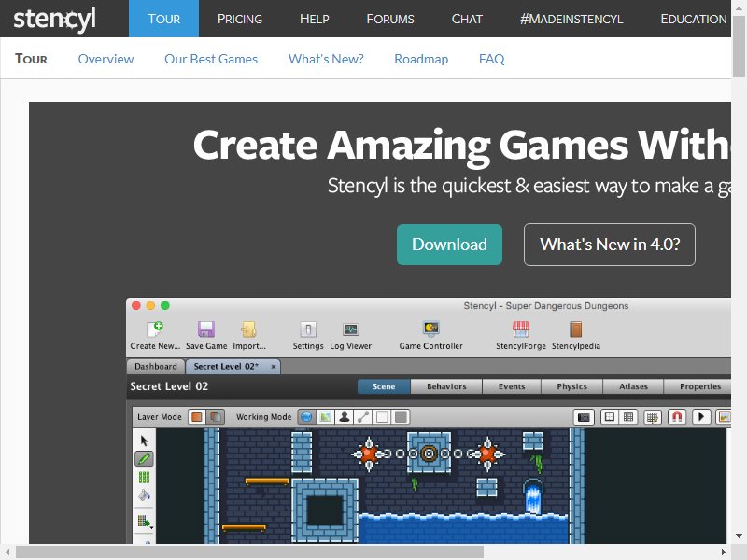Switch to the Scene tab
Image resolution: width=747 pixels, height=560 pixels.
tap(384, 386)
